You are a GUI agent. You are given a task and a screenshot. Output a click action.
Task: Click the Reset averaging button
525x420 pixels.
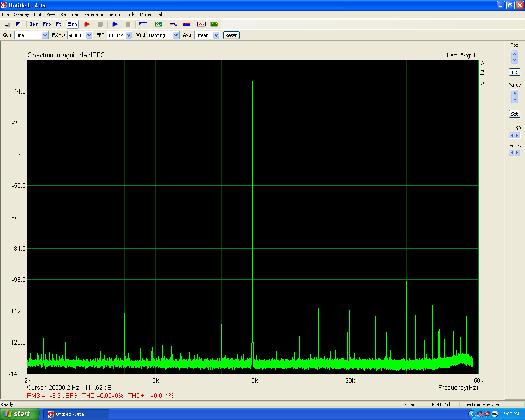[x=231, y=35]
